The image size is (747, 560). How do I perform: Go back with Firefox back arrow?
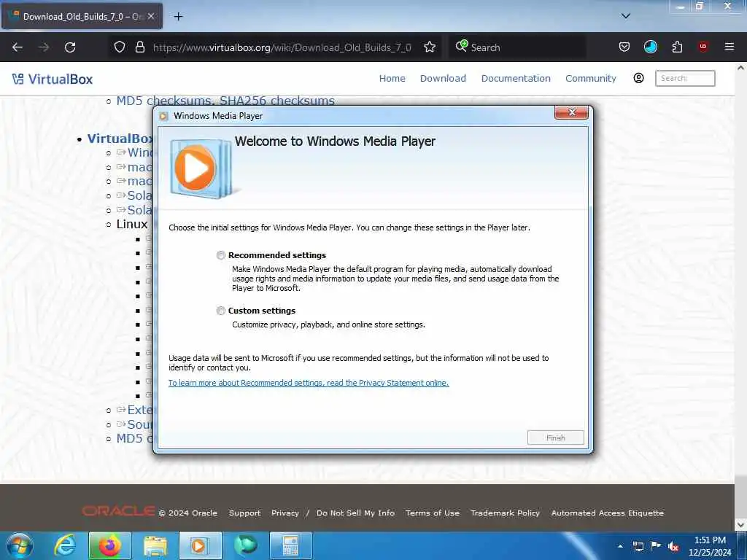click(18, 47)
